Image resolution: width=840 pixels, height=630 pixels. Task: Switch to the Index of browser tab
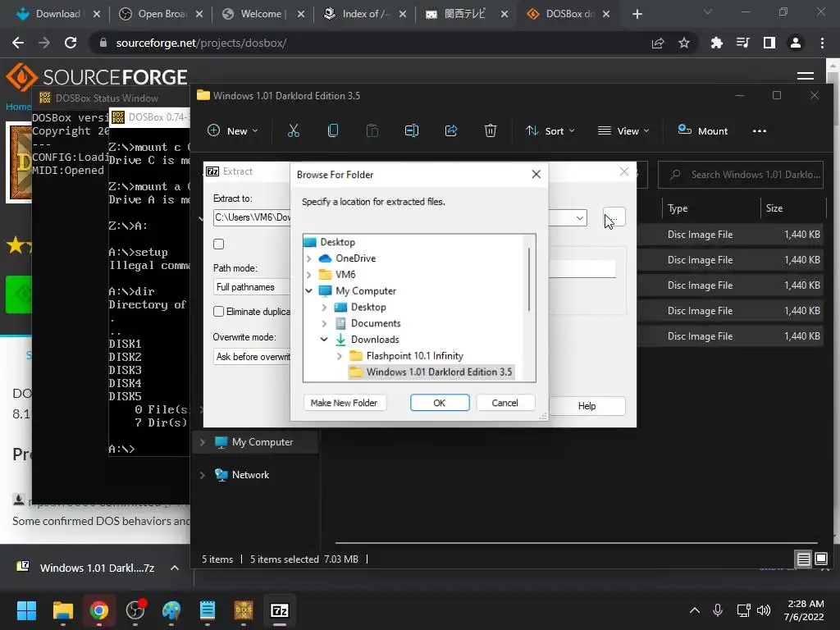[364, 14]
